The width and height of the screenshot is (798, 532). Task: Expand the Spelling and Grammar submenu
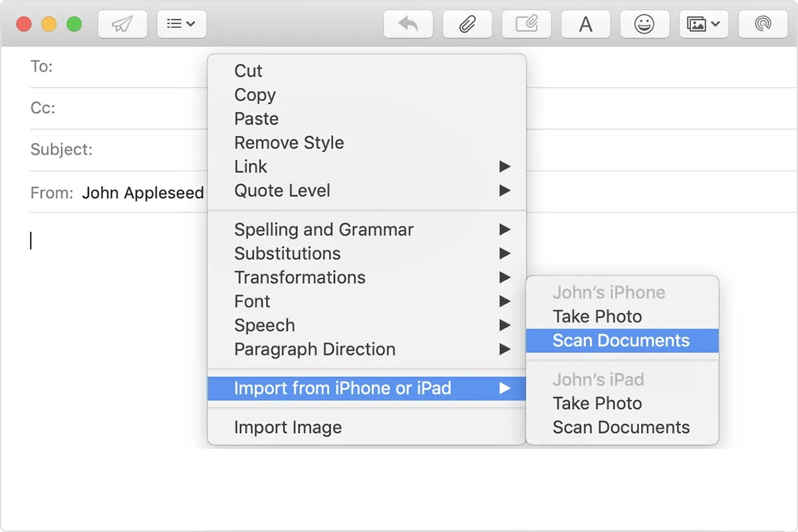pos(324,230)
